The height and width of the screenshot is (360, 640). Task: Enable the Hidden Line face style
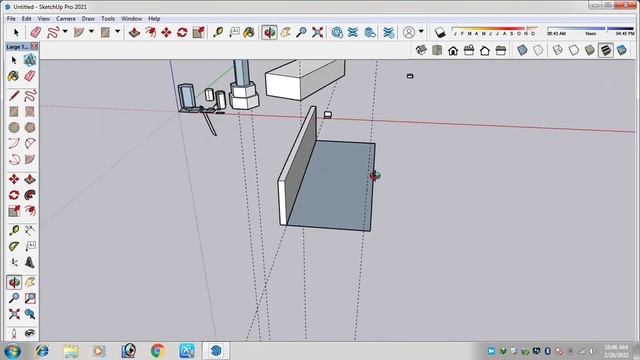573,50
